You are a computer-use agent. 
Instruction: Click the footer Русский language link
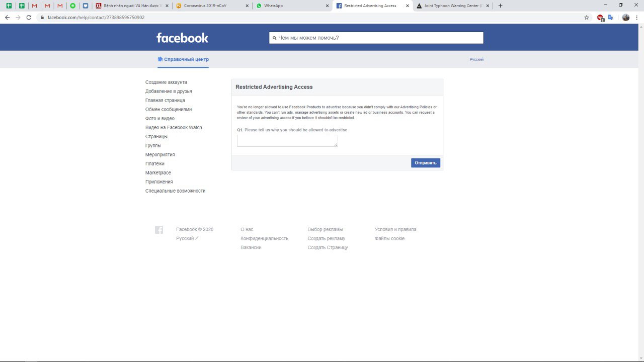click(x=185, y=238)
